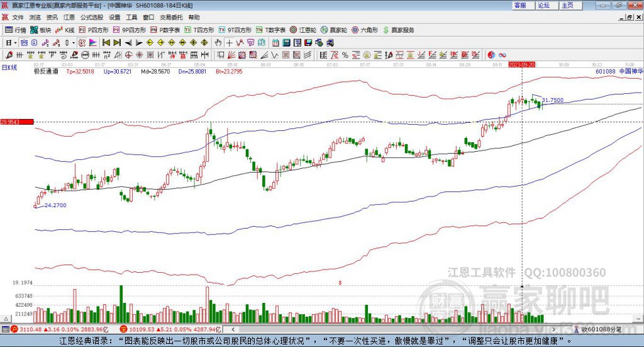Open the T数字表 tool
Viewport: 644px width, 347px height.
pos(270,30)
